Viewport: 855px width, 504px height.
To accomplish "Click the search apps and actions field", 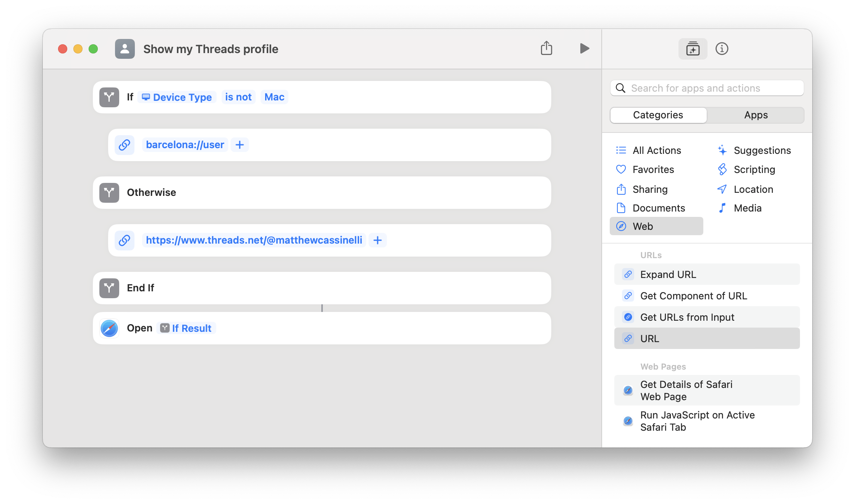I will (x=707, y=88).
